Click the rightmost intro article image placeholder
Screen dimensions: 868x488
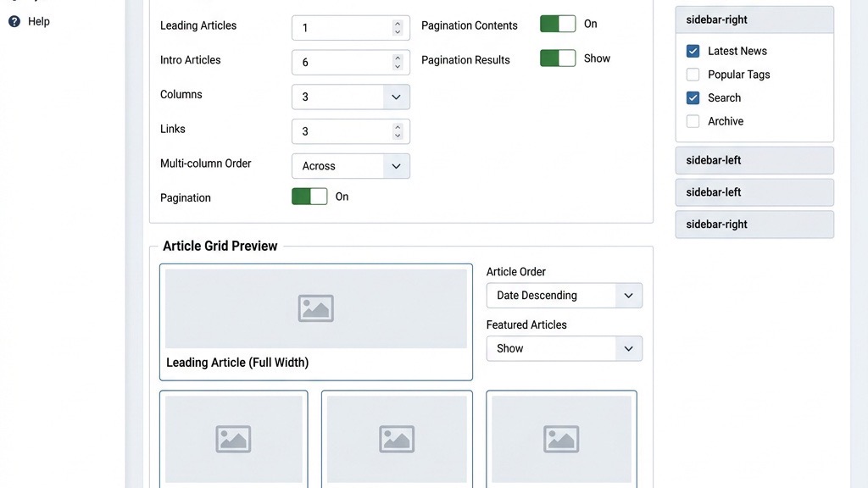[561, 439]
